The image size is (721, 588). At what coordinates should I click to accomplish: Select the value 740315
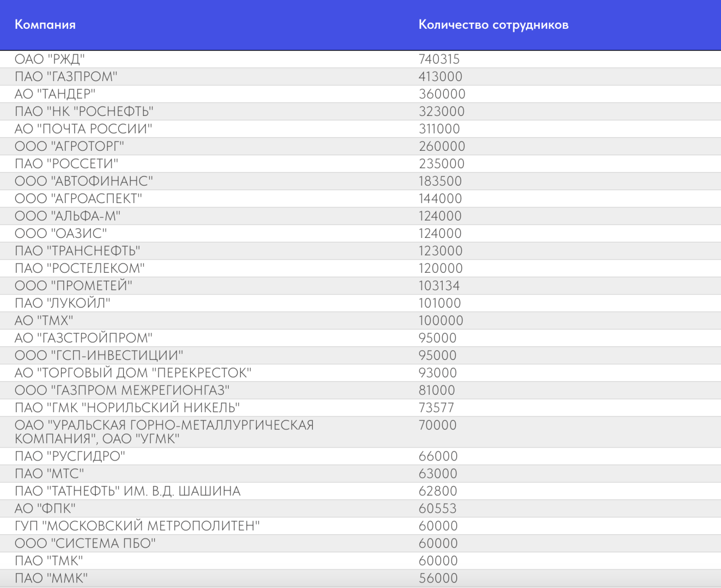(x=439, y=59)
